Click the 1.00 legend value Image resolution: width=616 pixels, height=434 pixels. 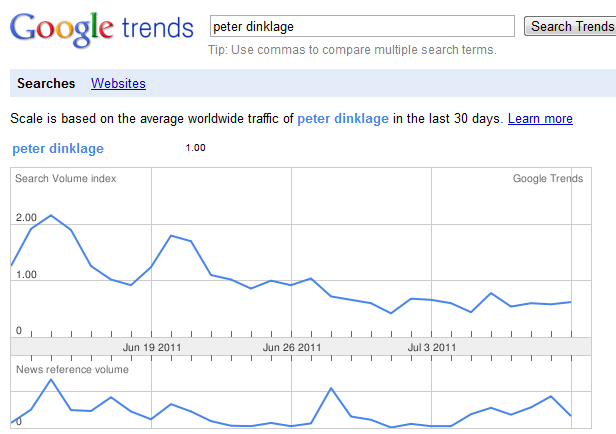[x=195, y=148]
